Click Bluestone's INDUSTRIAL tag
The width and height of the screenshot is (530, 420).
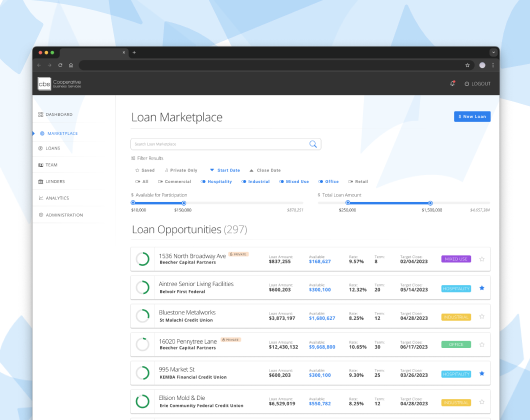pyautogui.click(x=456, y=317)
